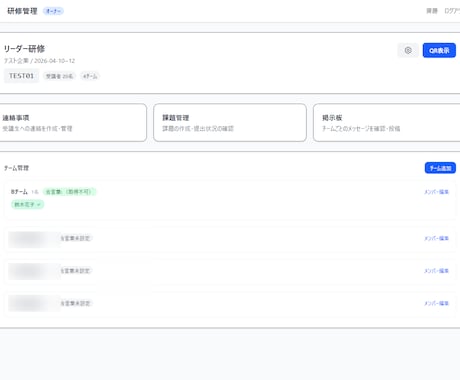Open the gear settings icon beside QR表示

(x=408, y=50)
